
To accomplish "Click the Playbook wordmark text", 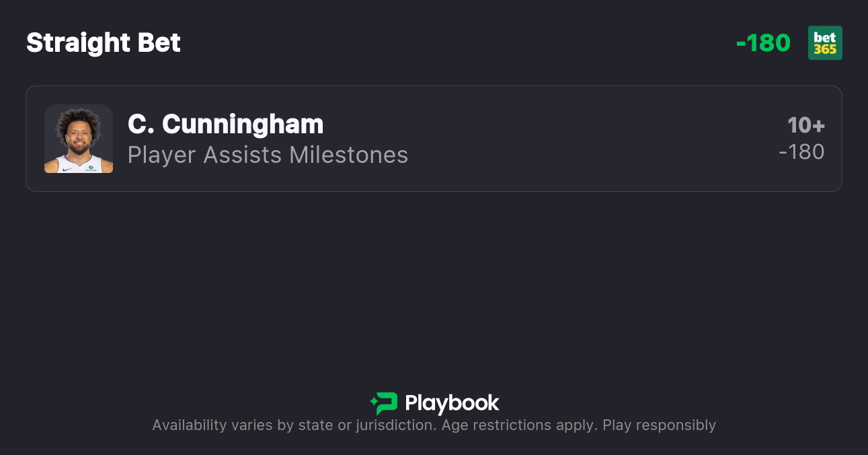I will 452,403.
